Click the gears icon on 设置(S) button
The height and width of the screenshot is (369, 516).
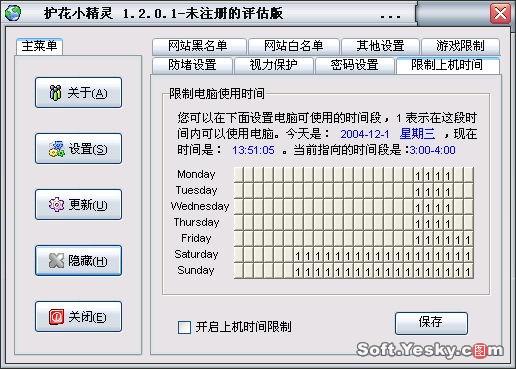pyautogui.click(x=56, y=149)
